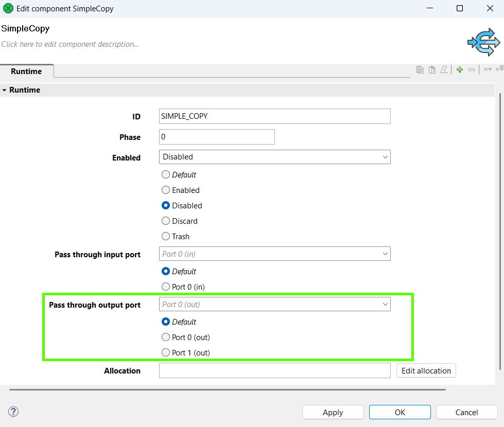
Task: Open the help question mark icon
Action: [x=14, y=412]
